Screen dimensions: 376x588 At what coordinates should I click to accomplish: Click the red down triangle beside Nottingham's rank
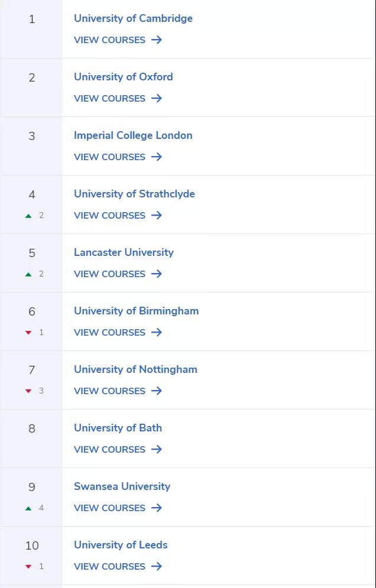(28, 391)
